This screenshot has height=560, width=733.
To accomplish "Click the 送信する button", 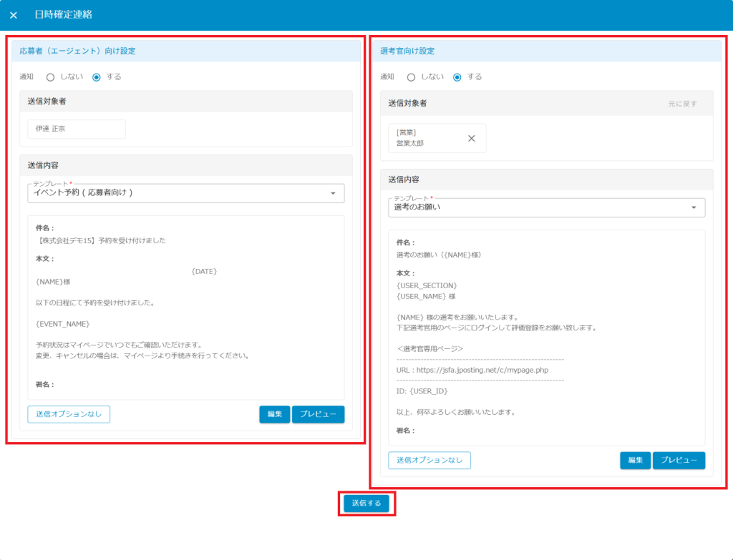I will click(366, 503).
